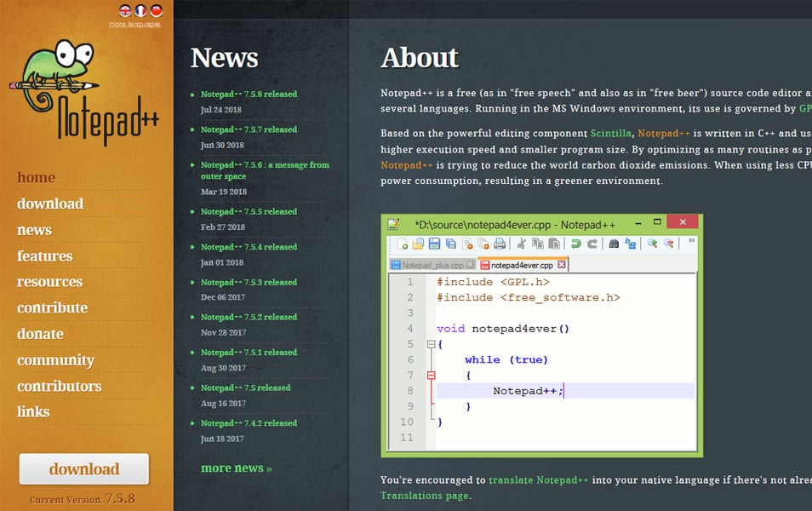Open the 7.5.6 message from outer space link
Image resolution: width=812 pixels, height=511 pixels.
(x=266, y=170)
